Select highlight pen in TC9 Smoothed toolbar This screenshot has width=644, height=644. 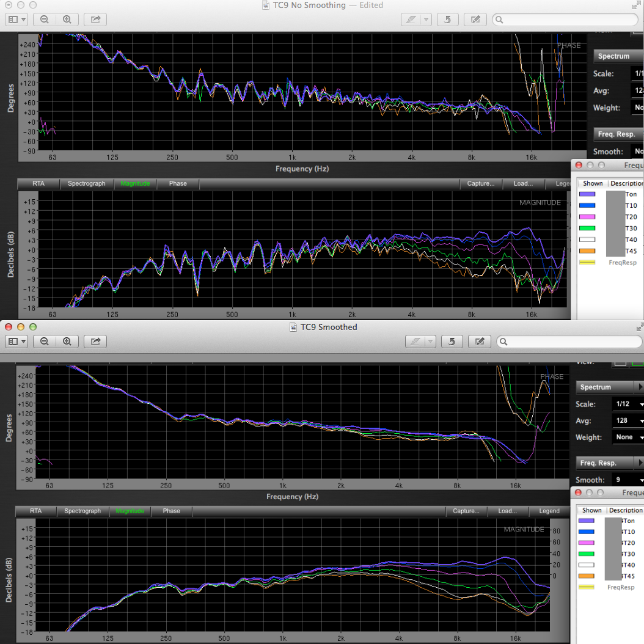[415, 342]
